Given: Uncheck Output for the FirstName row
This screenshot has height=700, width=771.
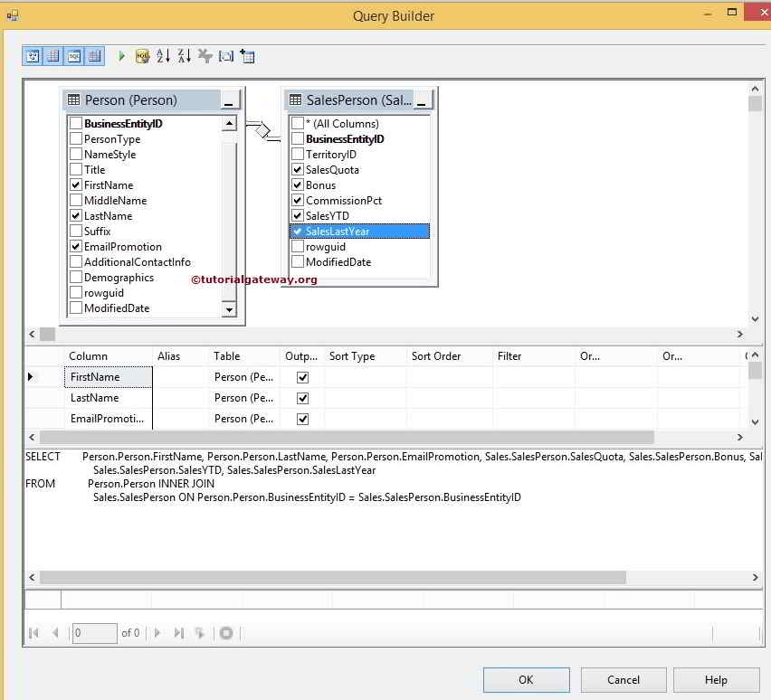Looking at the screenshot, I should (301, 376).
